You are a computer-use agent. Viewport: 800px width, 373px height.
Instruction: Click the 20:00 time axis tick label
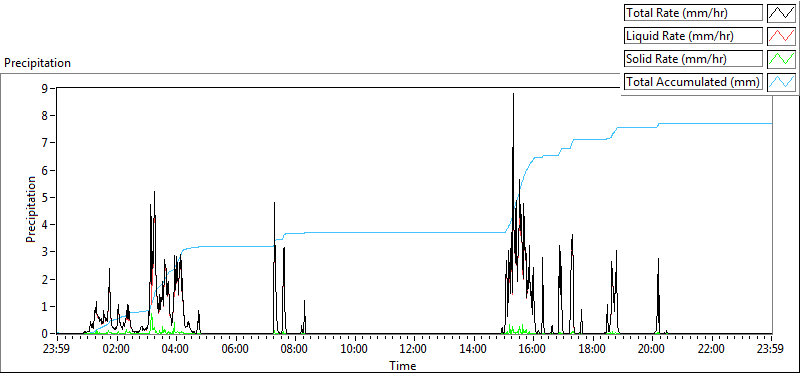click(x=653, y=349)
